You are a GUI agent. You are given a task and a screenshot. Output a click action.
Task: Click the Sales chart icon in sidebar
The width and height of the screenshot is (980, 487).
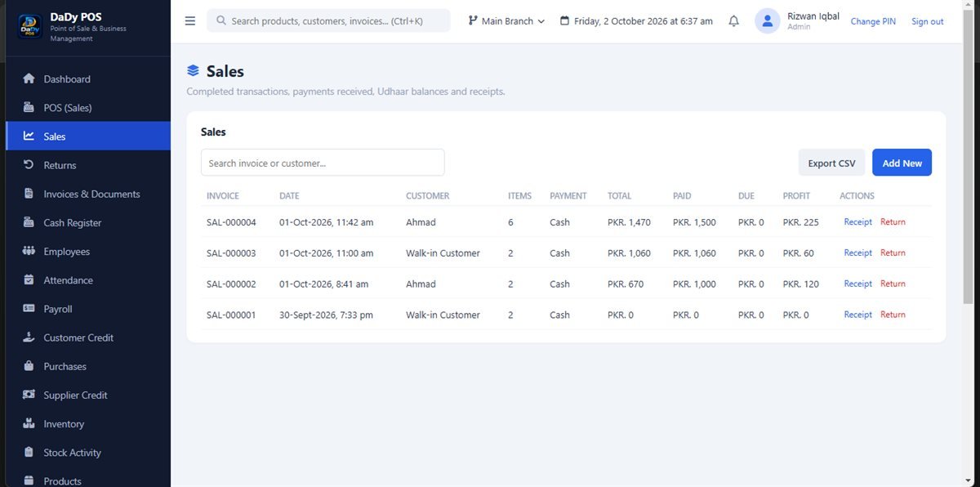29,136
